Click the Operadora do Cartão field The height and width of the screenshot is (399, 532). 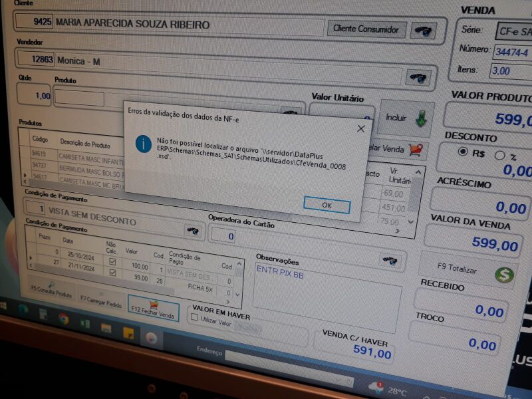223,236
